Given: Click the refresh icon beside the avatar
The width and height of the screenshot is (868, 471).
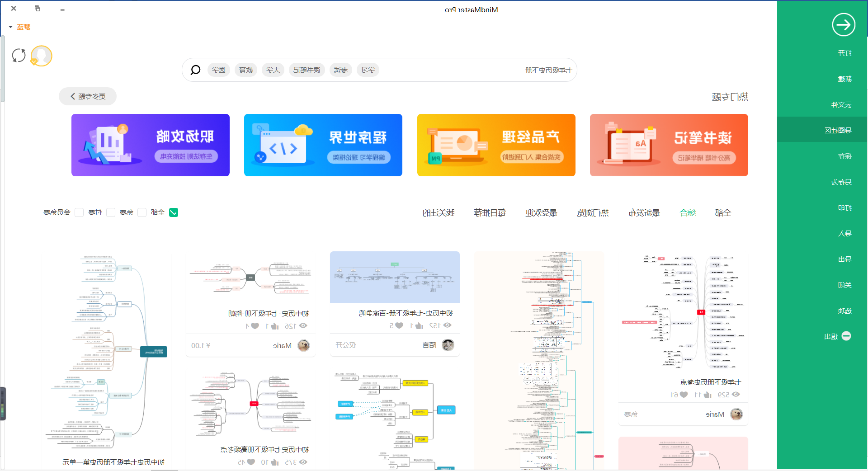Looking at the screenshot, I should point(19,56).
